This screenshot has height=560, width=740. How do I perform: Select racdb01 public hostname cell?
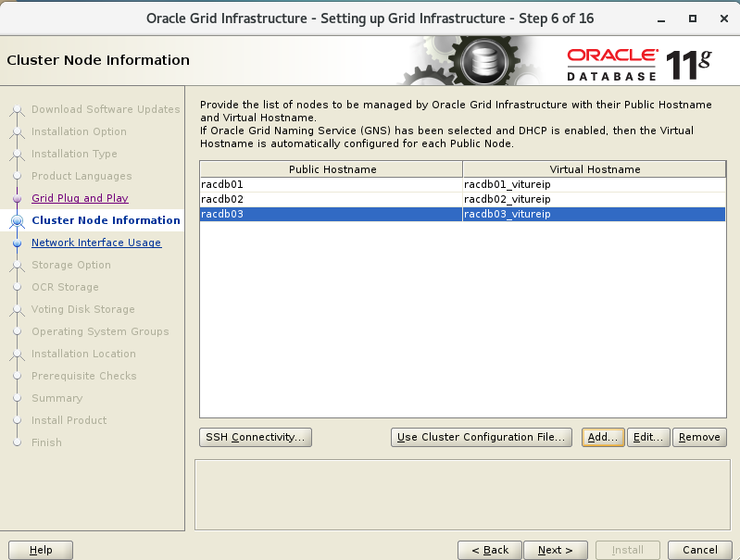pos(331,184)
